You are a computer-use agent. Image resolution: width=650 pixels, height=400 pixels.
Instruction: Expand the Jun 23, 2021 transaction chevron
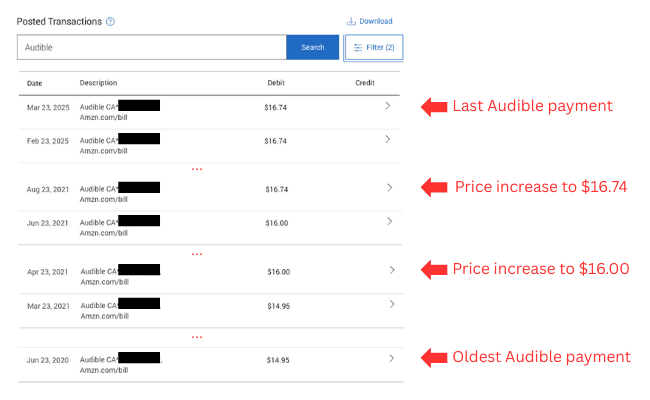390,221
